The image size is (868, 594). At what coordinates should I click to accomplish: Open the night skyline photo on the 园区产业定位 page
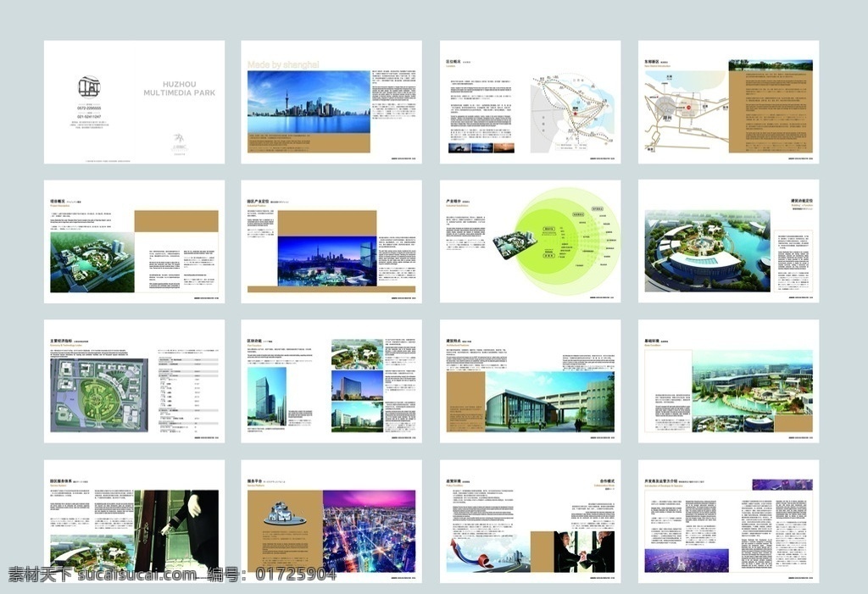(327, 261)
